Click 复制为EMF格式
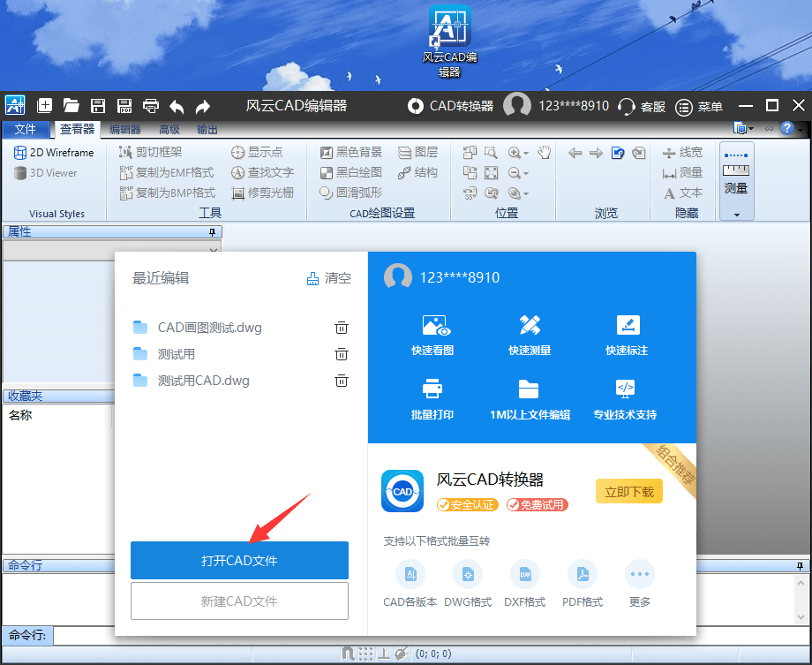 (166, 172)
